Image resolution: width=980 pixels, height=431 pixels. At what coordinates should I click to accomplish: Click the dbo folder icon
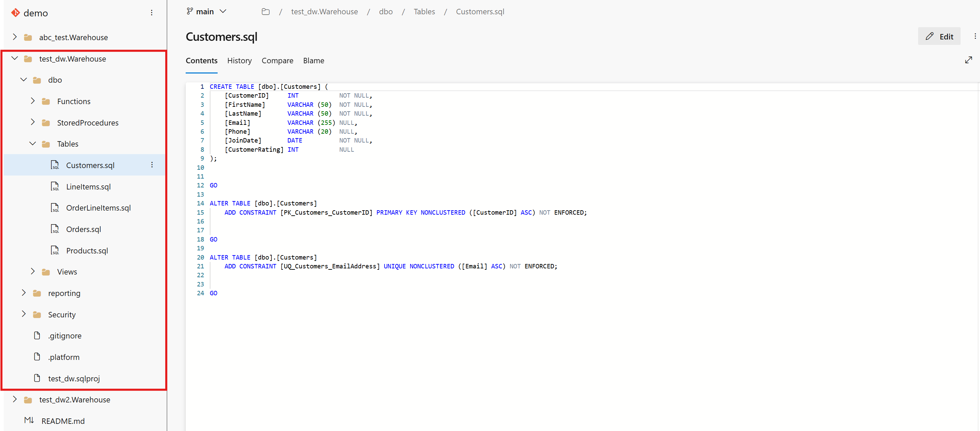point(37,80)
